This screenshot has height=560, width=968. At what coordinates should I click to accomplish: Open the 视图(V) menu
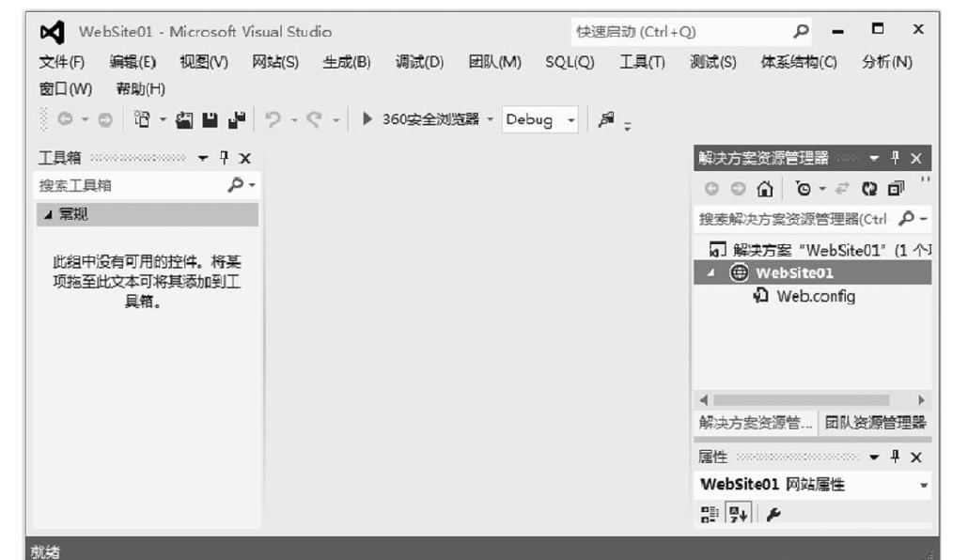click(x=204, y=62)
